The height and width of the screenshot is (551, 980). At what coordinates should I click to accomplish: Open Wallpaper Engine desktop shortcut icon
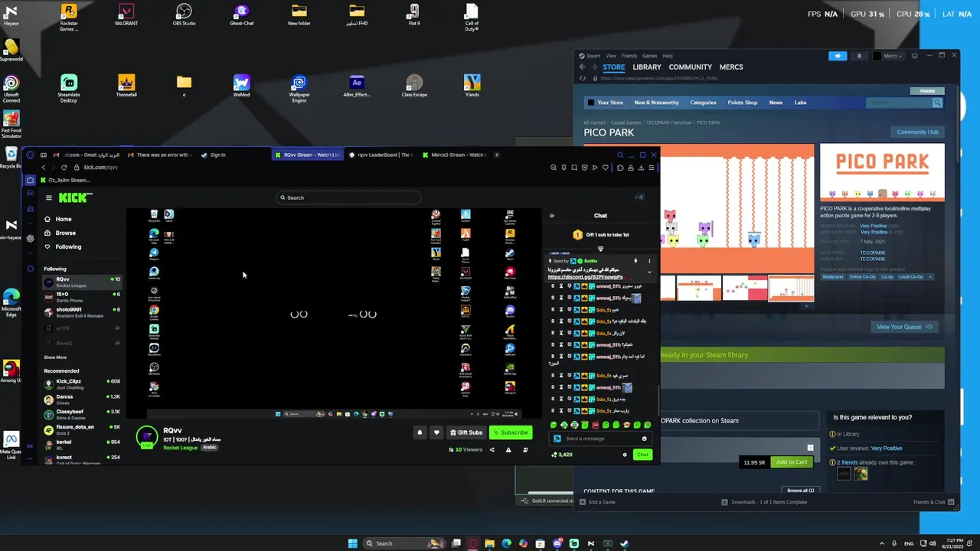click(299, 89)
